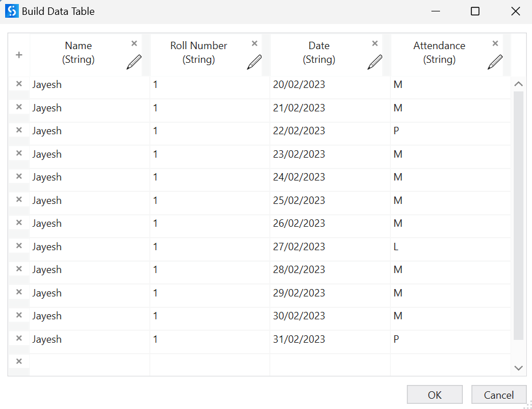The width and height of the screenshot is (532, 409).
Task: Remove the row dated 31/02/2023
Action: (x=19, y=338)
